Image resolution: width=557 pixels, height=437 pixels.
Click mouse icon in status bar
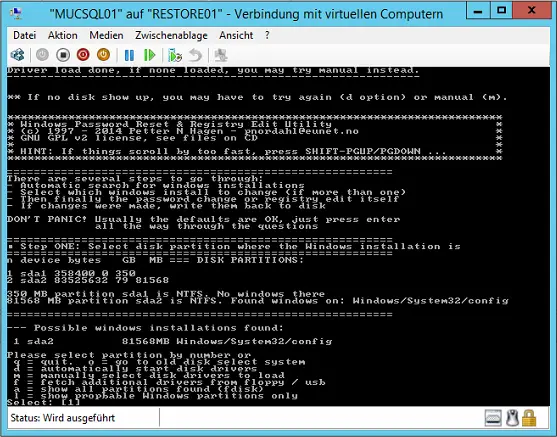[512, 418]
